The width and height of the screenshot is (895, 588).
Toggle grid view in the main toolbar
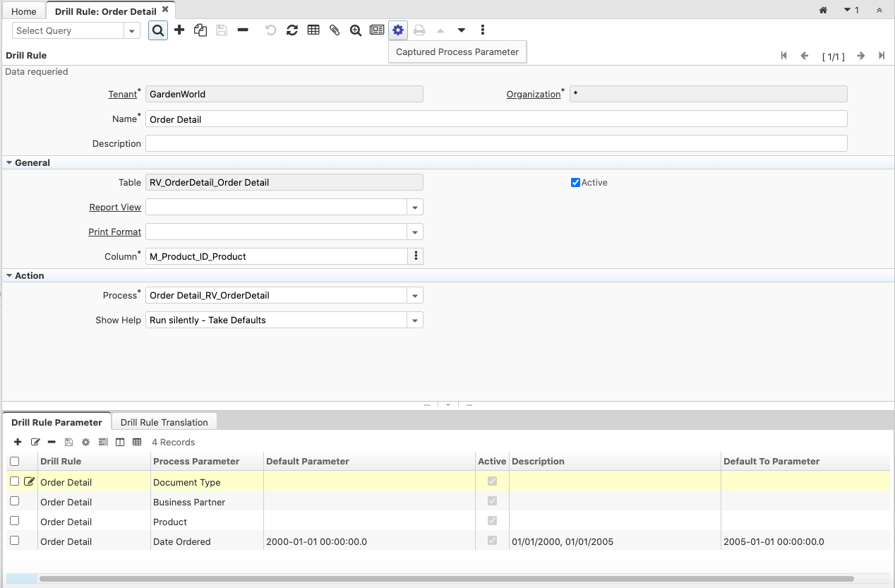point(313,30)
